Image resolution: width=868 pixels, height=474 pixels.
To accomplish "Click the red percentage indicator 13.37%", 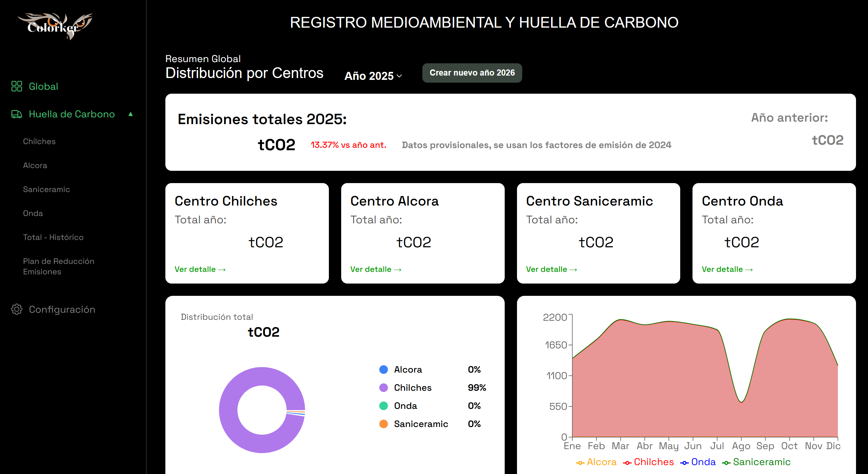I will click(x=349, y=145).
